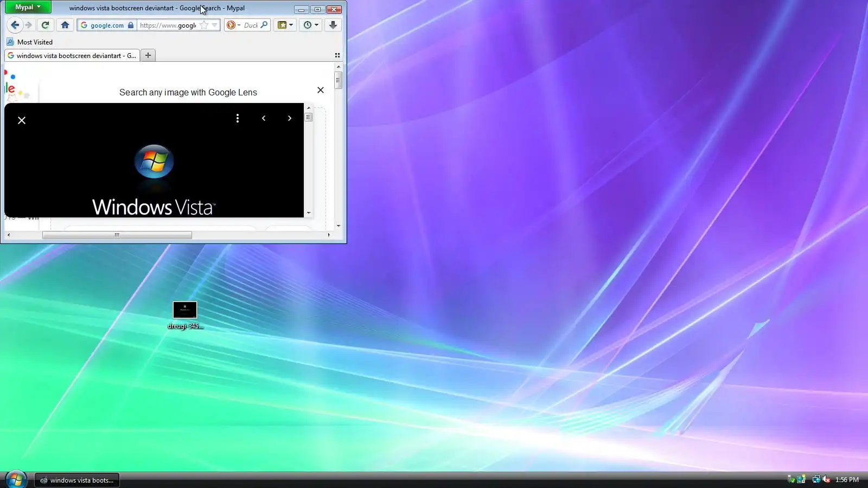
Task: Go forward one page in Mypal
Action: (x=29, y=25)
